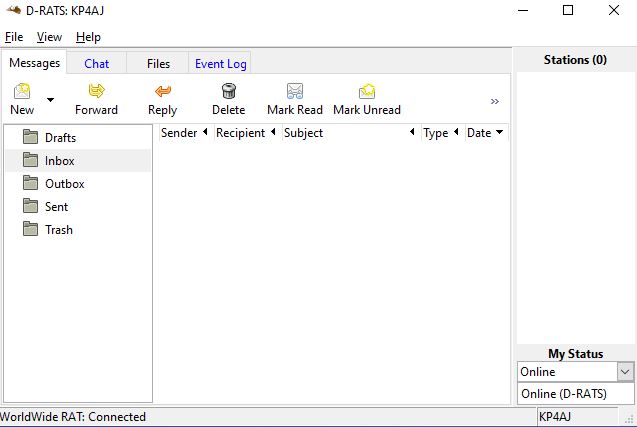This screenshot has width=637, height=427.
Task: Click the Forward arrow icon
Action: (96, 91)
